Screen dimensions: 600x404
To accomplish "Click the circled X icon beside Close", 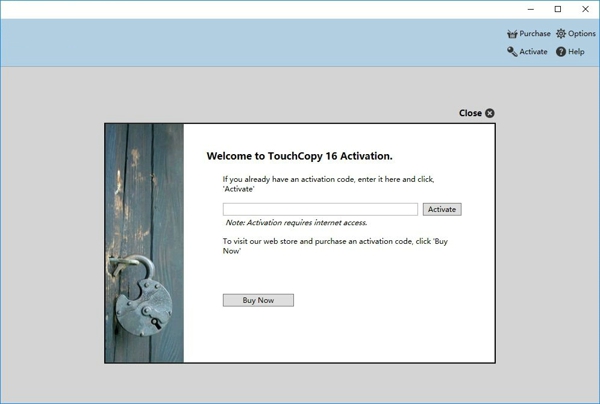I will coord(490,113).
